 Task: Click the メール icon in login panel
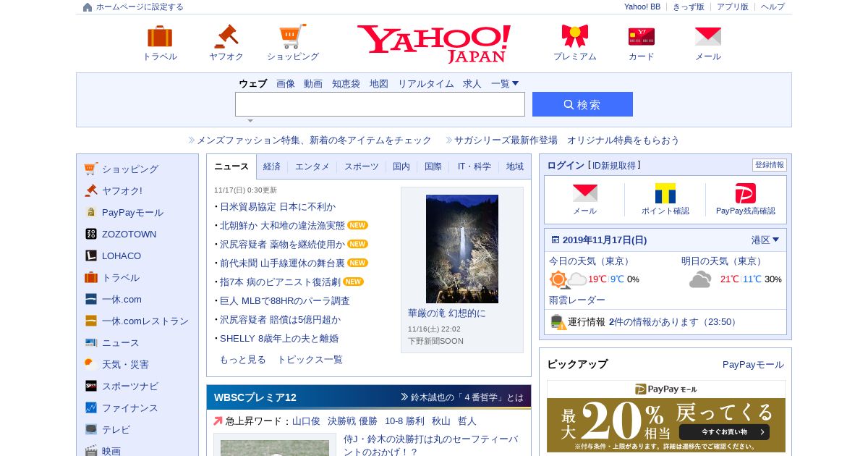[x=584, y=193]
